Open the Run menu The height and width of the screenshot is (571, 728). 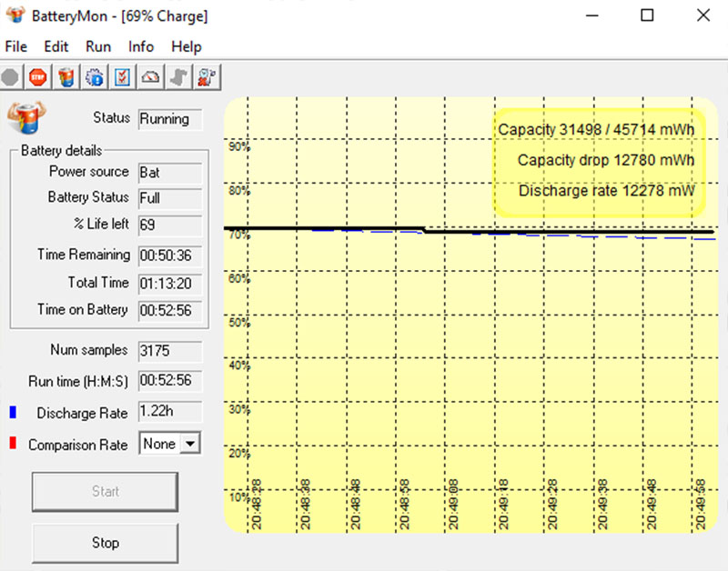98,47
